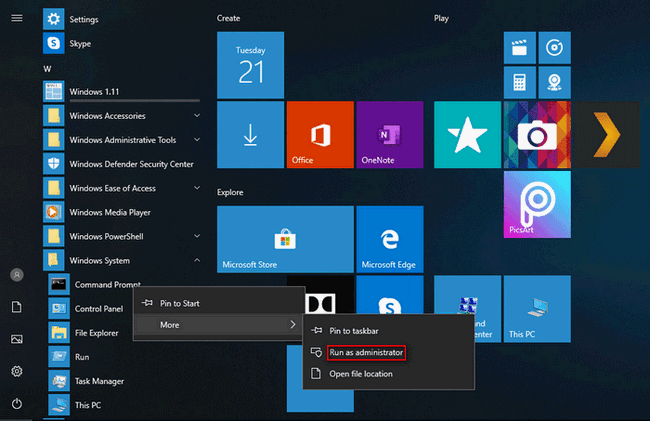Screen dimensions: 650x421
Task: Open the Microsoft Store tile
Action: coord(285,239)
